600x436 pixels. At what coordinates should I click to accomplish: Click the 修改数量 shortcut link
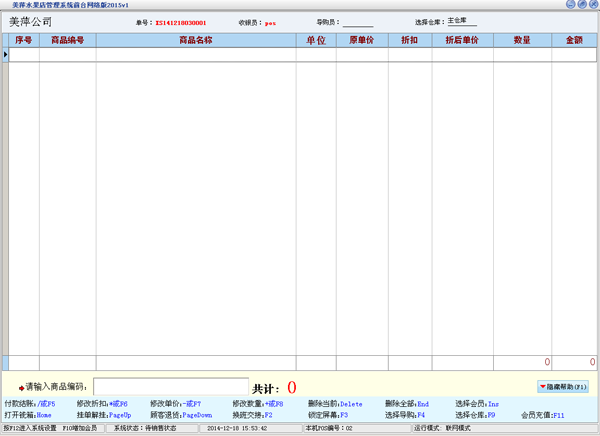[x=258, y=403]
